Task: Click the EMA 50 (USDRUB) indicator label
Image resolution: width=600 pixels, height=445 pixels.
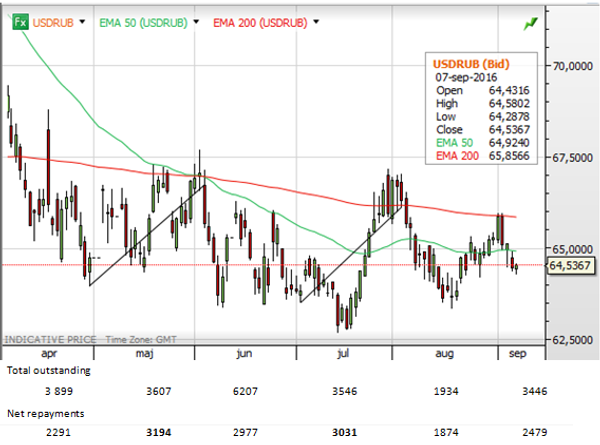Action: point(143,23)
